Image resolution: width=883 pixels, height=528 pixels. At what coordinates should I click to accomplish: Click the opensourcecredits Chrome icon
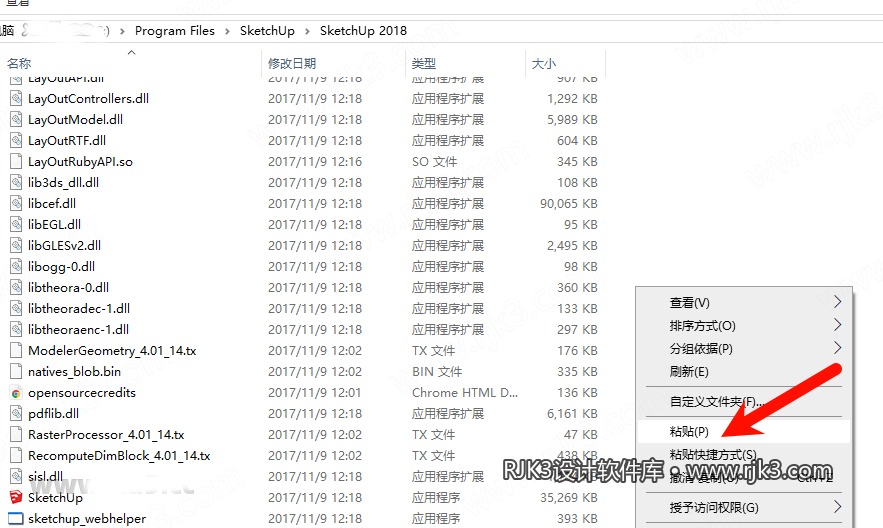(x=16, y=393)
